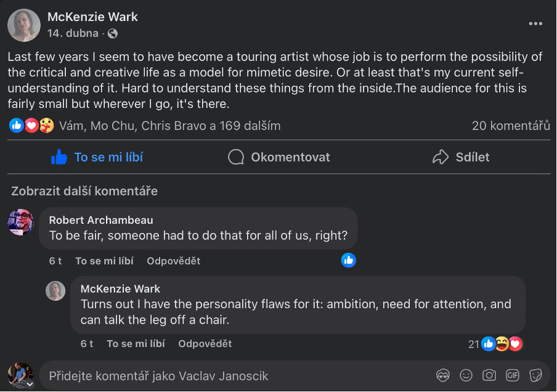Click 'Sdílet' to share the post
The image size is (557, 392).
click(x=460, y=157)
